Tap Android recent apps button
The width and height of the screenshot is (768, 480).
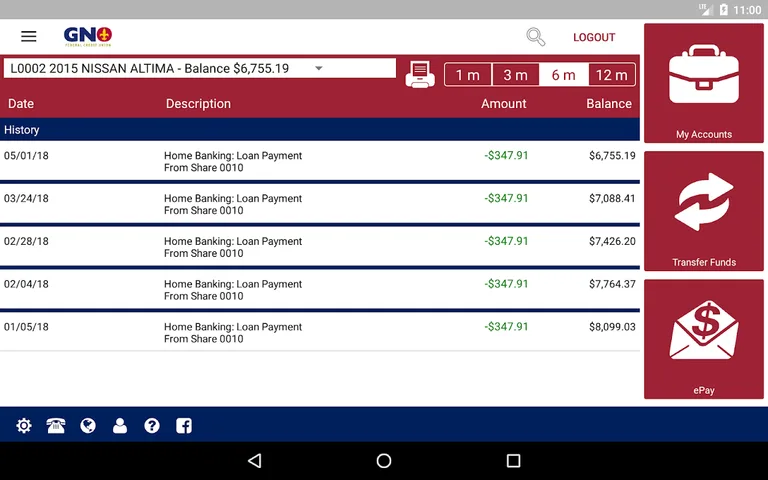coord(513,460)
